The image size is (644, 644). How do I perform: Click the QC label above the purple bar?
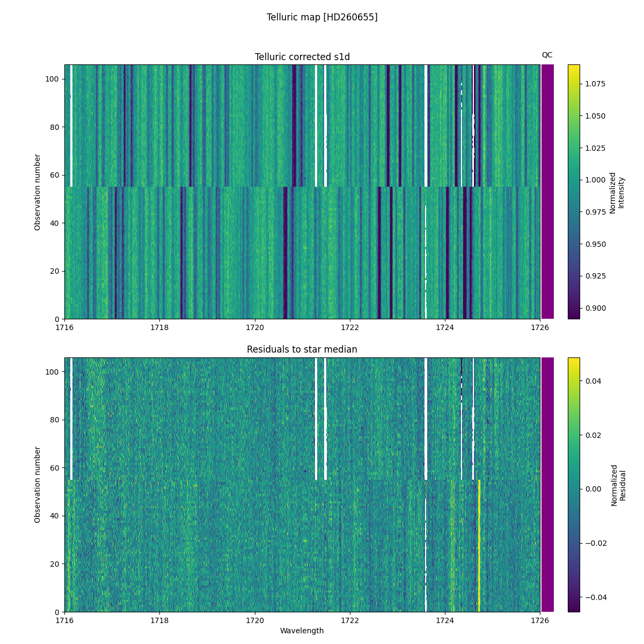[x=547, y=55]
